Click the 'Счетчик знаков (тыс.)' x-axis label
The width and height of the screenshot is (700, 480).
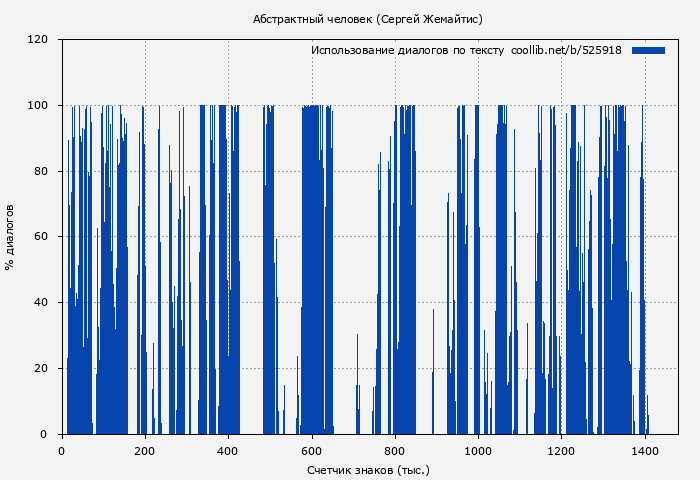[368, 469]
